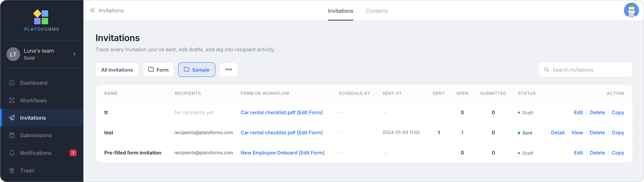Click Edit Form link in tt row
This screenshot has height=182, width=644.
(310, 112)
